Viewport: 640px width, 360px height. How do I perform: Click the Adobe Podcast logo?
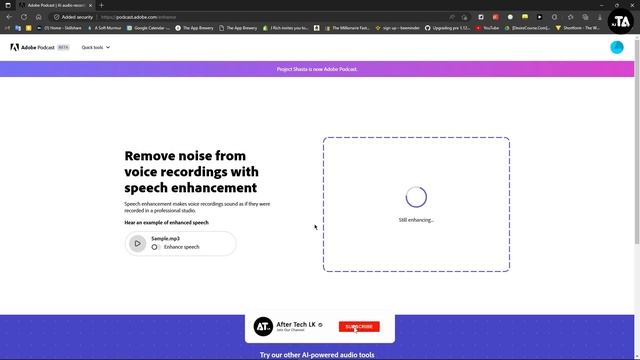40,47
